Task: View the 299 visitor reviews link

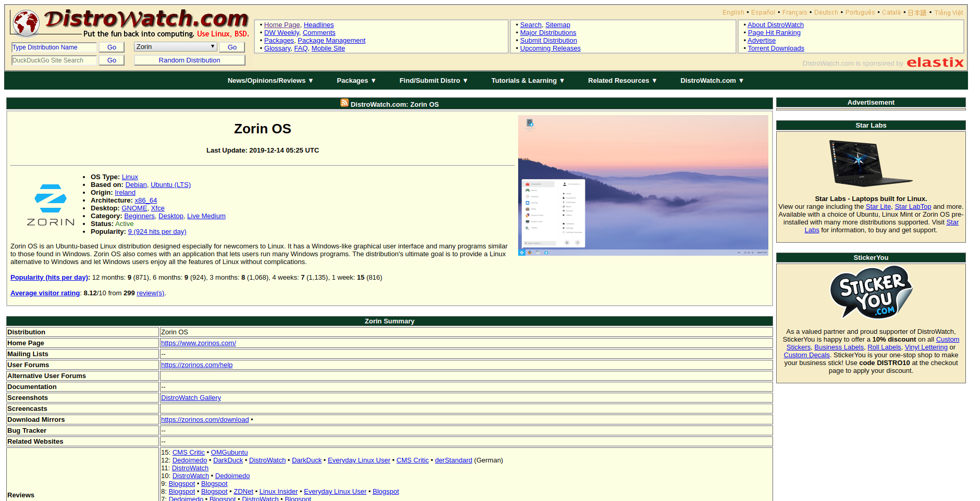Action: tap(150, 293)
